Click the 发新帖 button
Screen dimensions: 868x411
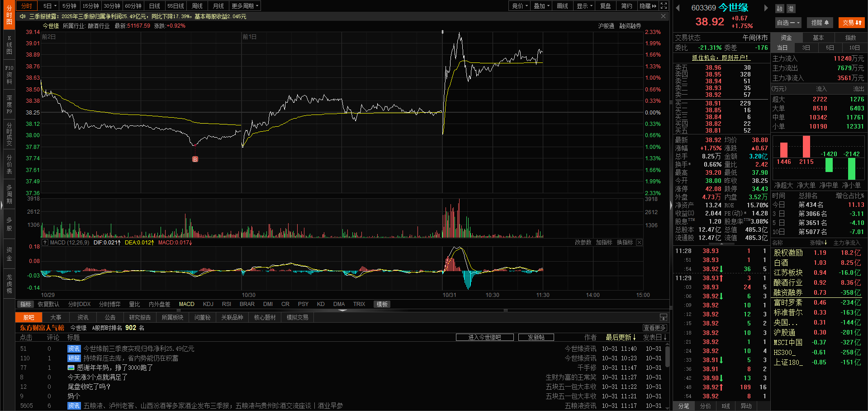[x=536, y=337]
